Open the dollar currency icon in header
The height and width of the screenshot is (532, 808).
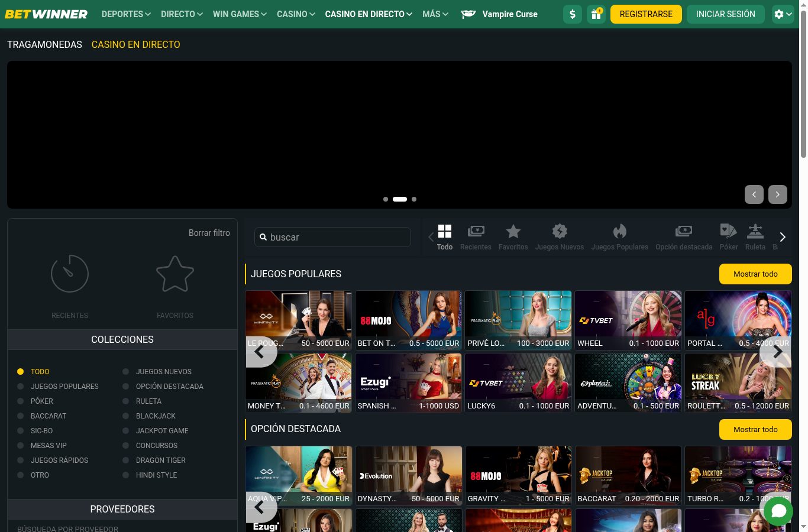[x=573, y=14]
